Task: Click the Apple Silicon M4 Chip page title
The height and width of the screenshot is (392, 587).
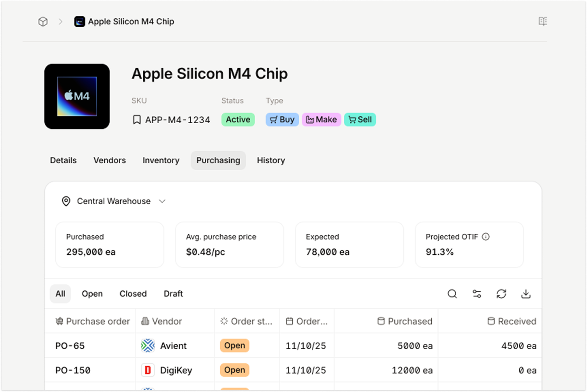Action: (x=210, y=73)
